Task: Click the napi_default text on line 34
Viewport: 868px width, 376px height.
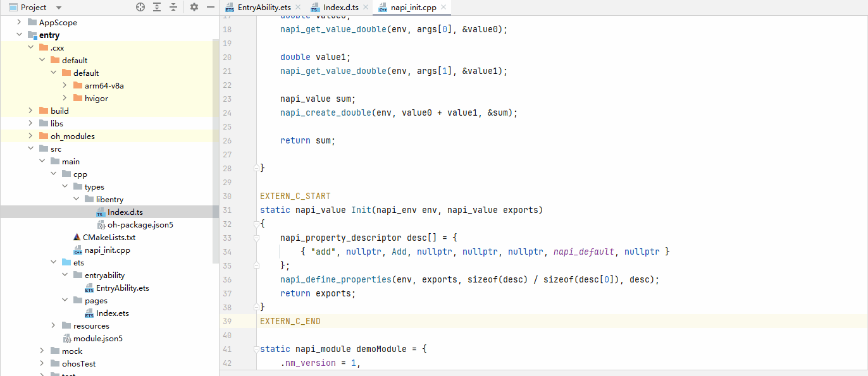Action: [584, 252]
